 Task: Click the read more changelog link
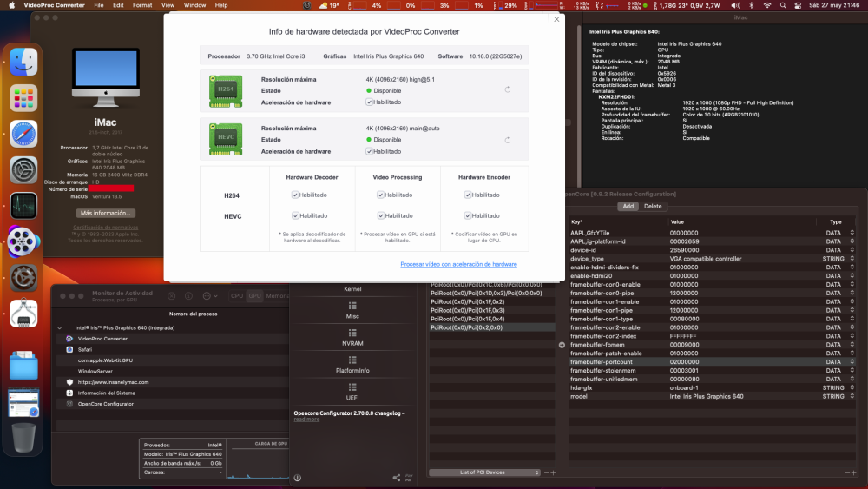306,420
